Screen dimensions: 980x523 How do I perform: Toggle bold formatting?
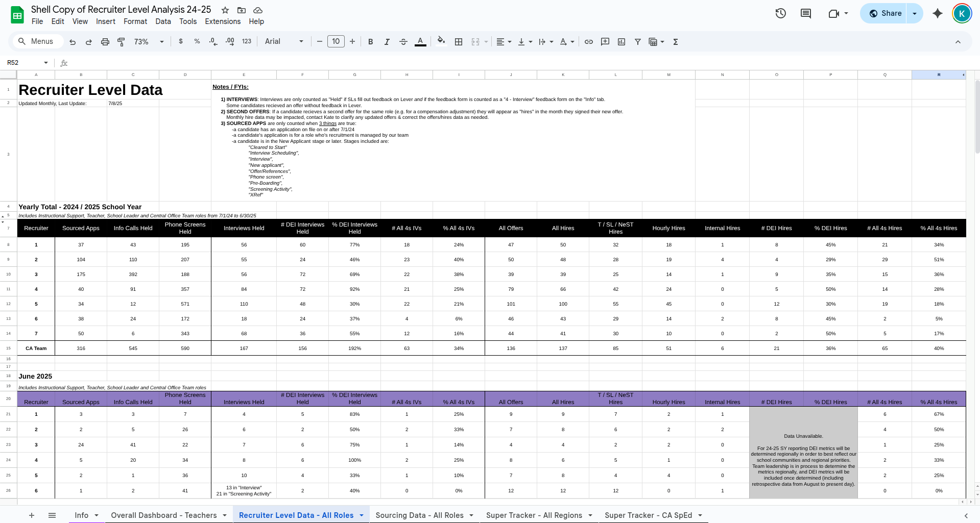coord(370,41)
